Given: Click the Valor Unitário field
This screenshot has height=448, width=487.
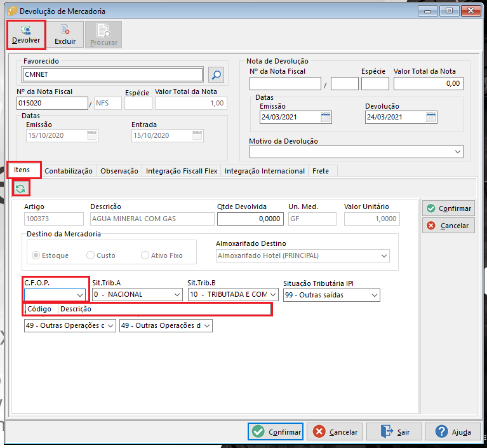Looking at the screenshot, I should pyautogui.click(x=372, y=219).
